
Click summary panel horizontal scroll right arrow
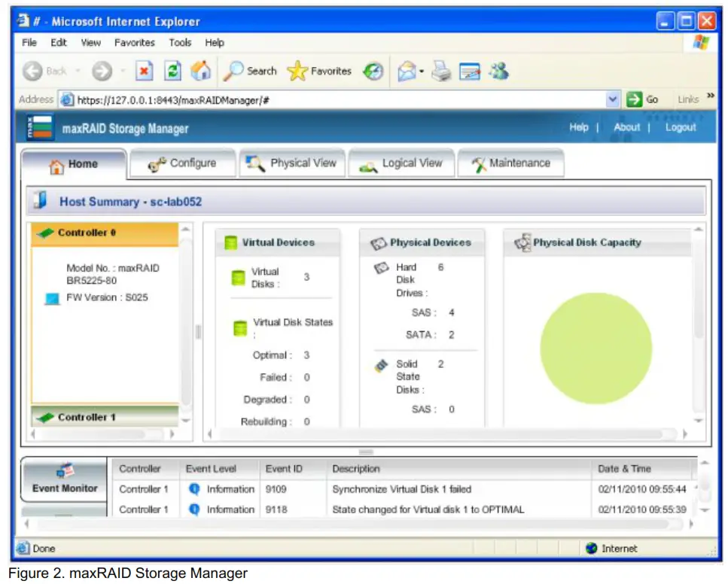[685, 434]
